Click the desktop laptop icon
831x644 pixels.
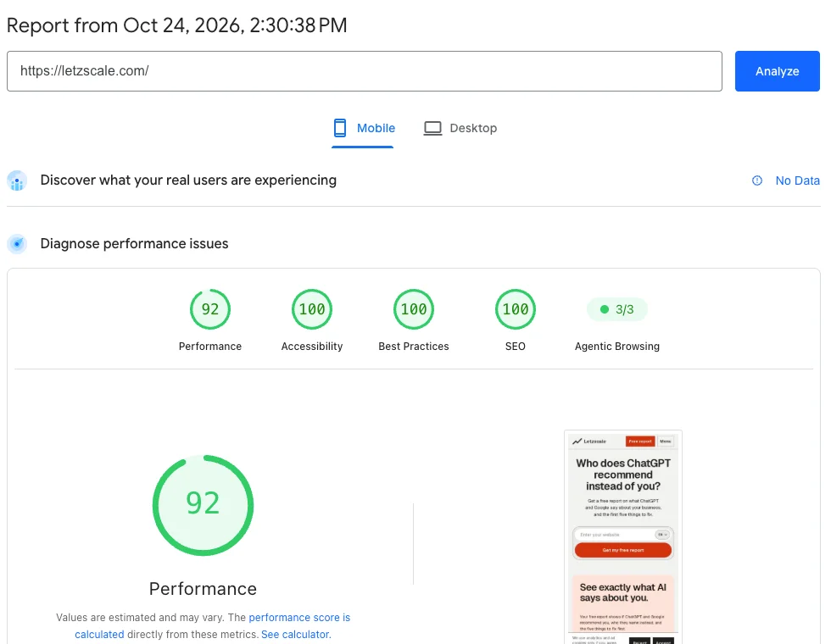[x=432, y=128]
